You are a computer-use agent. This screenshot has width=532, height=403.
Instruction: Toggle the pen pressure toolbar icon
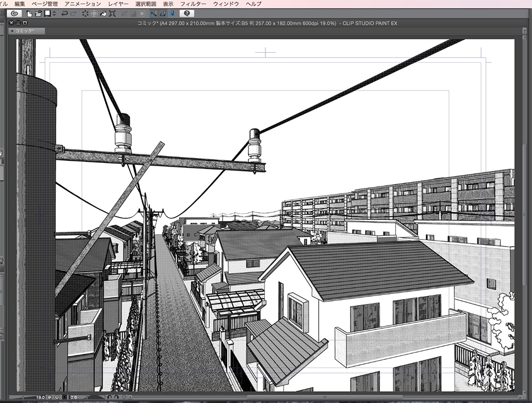tap(173, 13)
